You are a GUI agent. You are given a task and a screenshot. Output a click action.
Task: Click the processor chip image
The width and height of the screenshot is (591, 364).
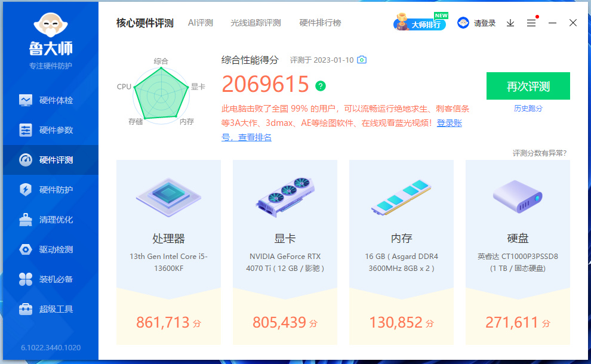168,197
